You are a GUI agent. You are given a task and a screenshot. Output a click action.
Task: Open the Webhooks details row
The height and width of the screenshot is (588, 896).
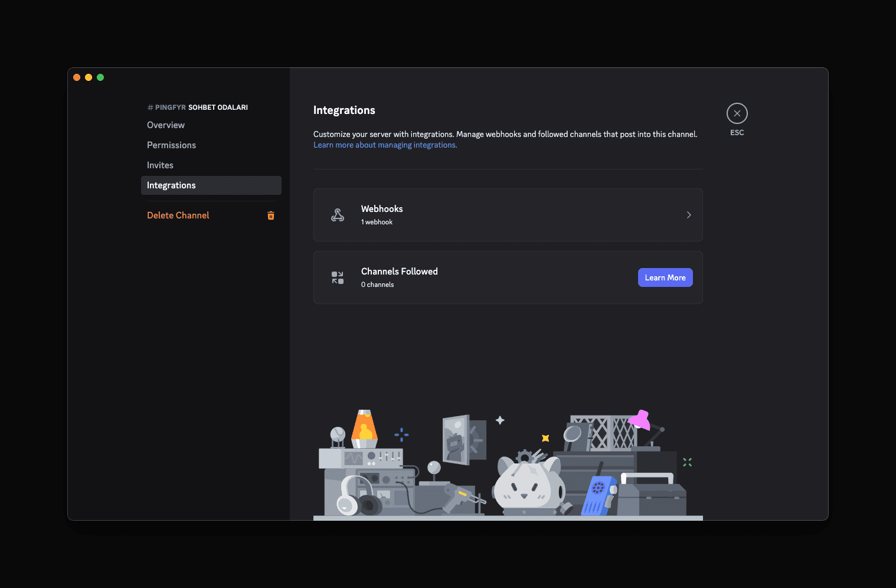[508, 215]
